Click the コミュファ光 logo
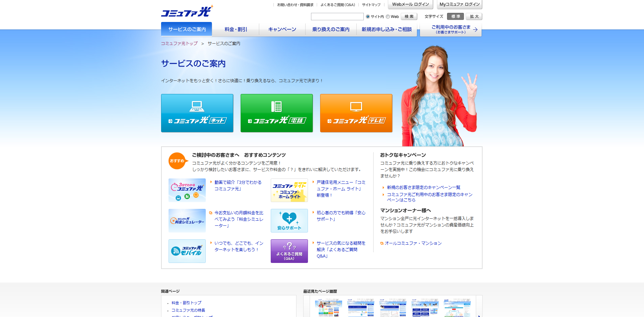 click(187, 11)
